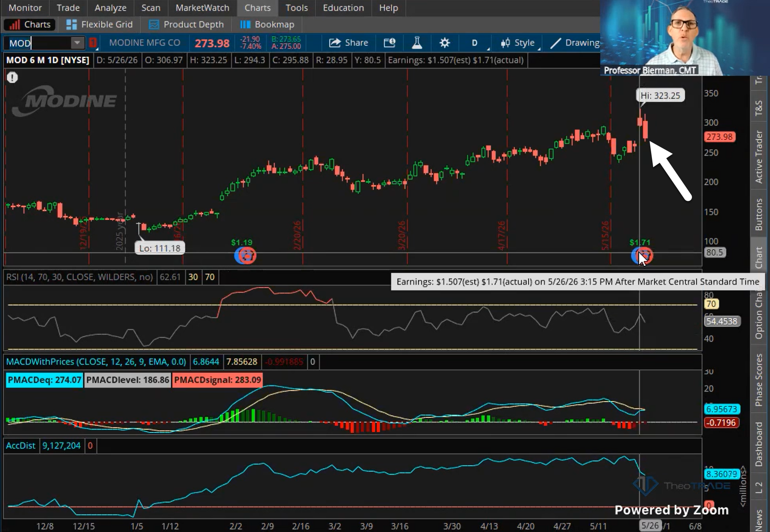Click the RSI 54.4538 axis bubble
Image resolution: width=770 pixels, height=532 pixels.
coord(722,321)
